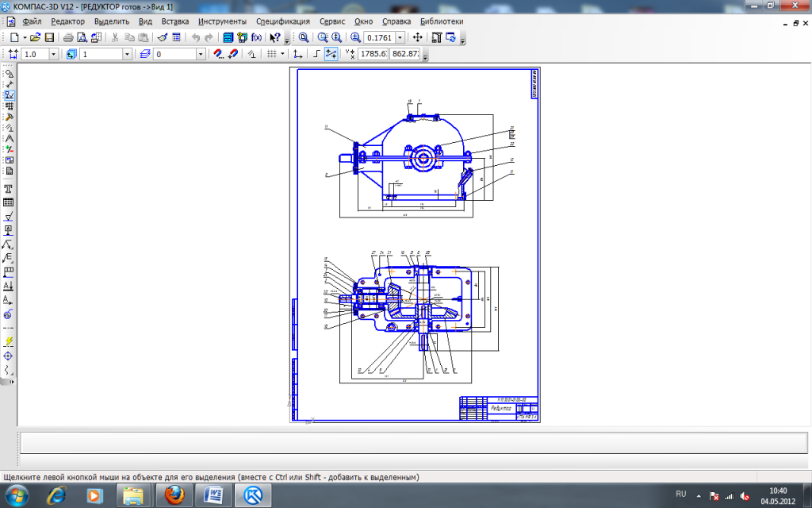
Task: Activate the What's This help pointer
Action: [x=275, y=37]
